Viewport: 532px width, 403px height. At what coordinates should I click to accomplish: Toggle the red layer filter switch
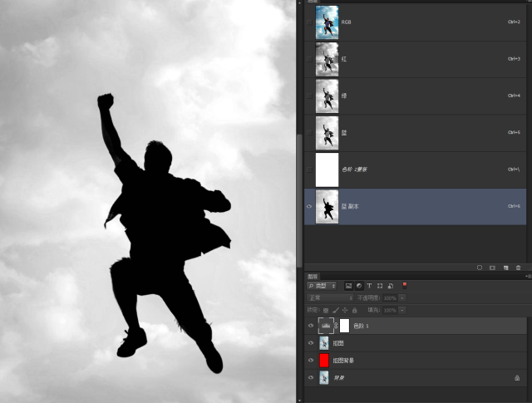pos(405,285)
